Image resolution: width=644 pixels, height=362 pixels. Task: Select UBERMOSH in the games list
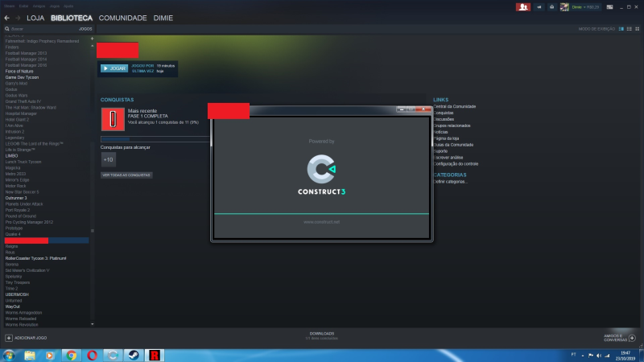click(17, 294)
